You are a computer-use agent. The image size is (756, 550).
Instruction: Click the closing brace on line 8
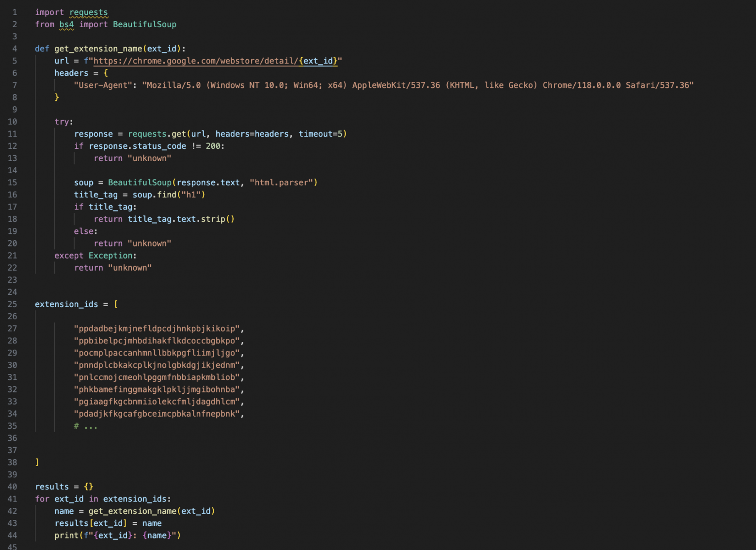pos(57,97)
